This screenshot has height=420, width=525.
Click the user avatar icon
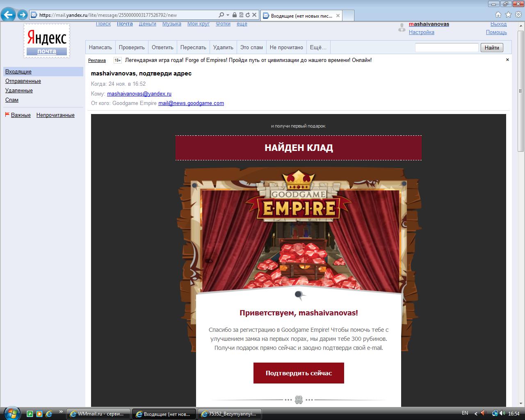tap(402, 27)
